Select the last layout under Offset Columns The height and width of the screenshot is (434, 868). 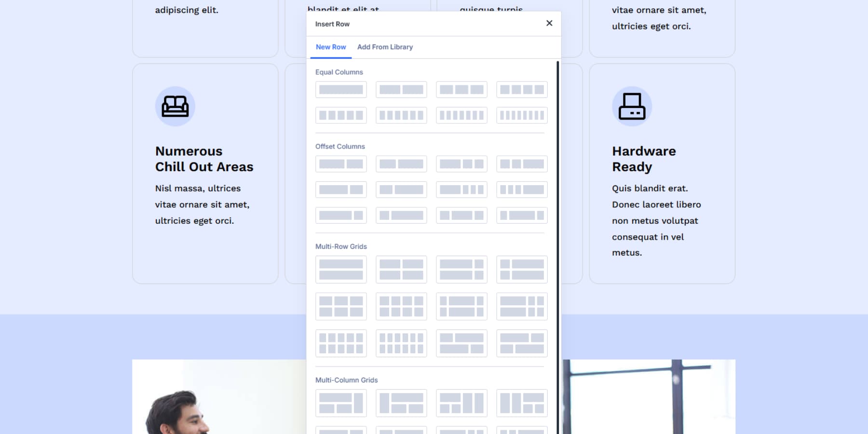click(522, 215)
